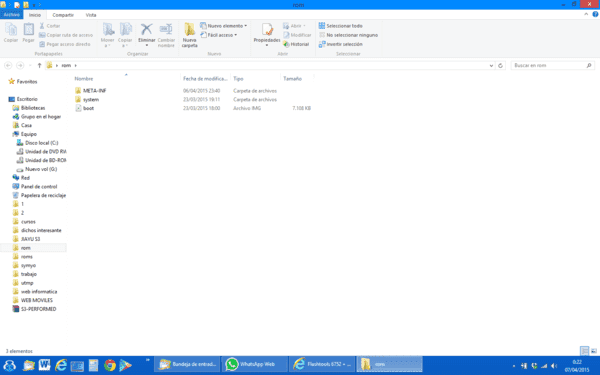Switch to the Vista ribbon tab
This screenshot has width=600, height=375.
click(91, 15)
